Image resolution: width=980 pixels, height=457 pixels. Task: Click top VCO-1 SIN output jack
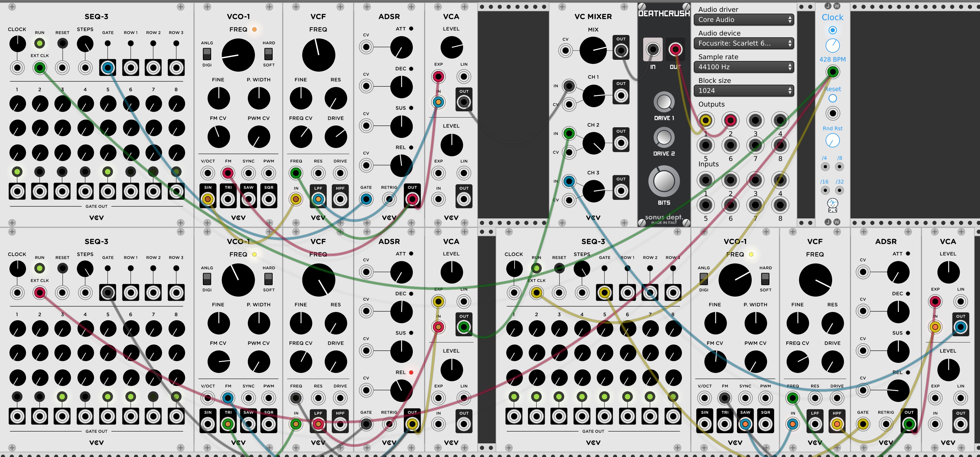[x=208, y=199]
